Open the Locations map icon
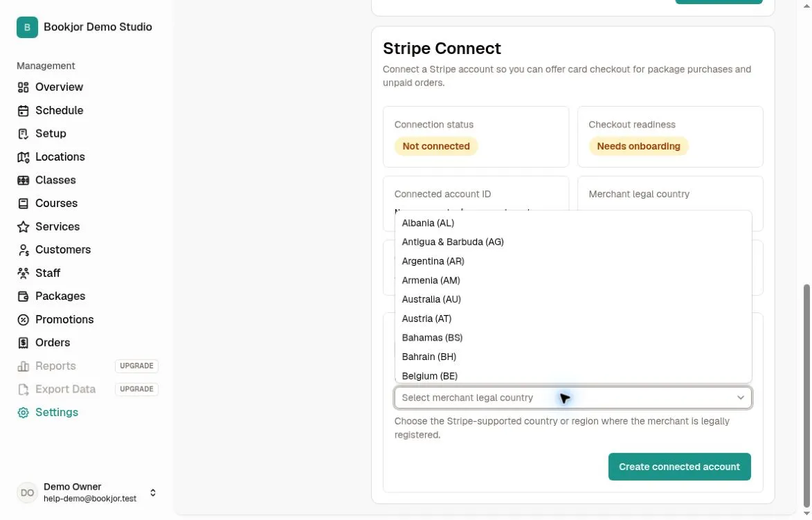The image size is (812, 520). point(24,157)
